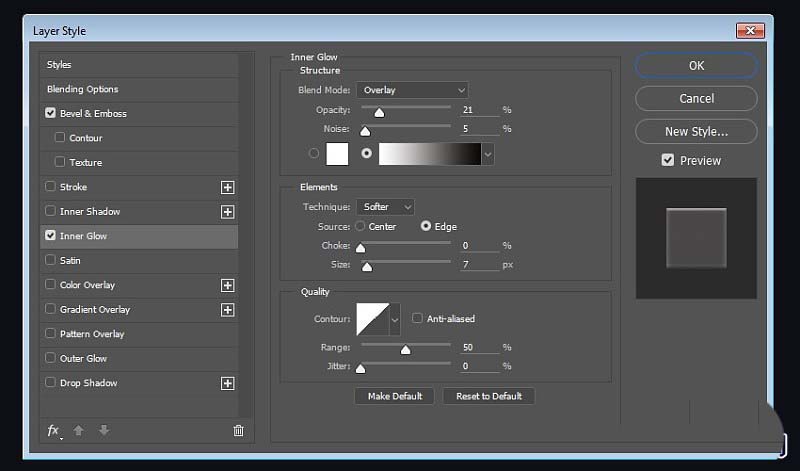Click the Size value field

click(480, 264)
